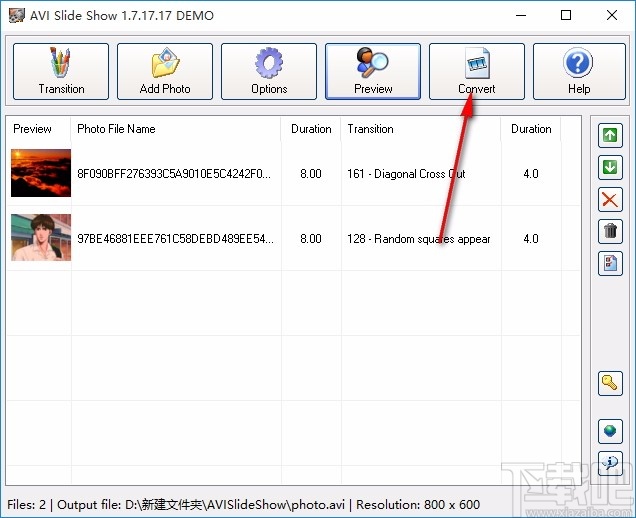The width and height of the screenshot is (636, 518).
Task: Click the app icon in the title bar
Action: tap(17, 15)
